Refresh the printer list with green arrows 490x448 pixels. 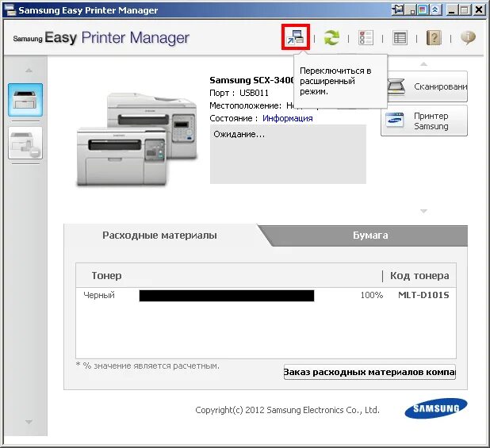[x=331, y=38]
